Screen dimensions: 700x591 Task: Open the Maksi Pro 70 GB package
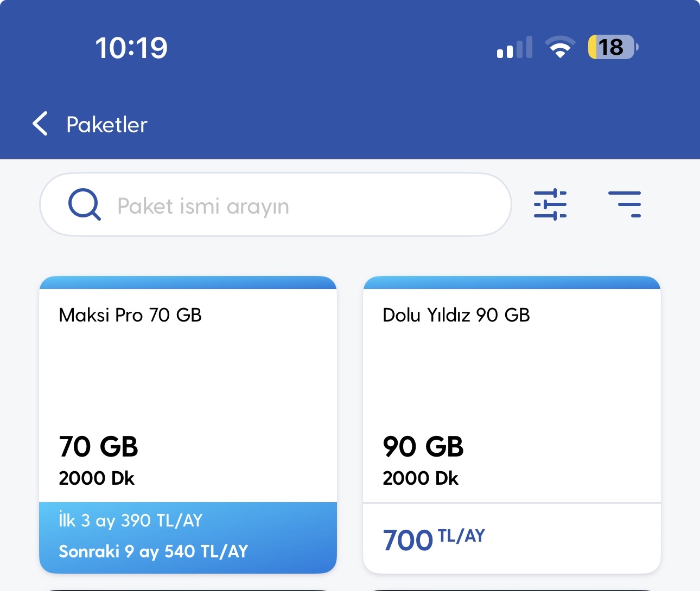[x=130, y=315]
